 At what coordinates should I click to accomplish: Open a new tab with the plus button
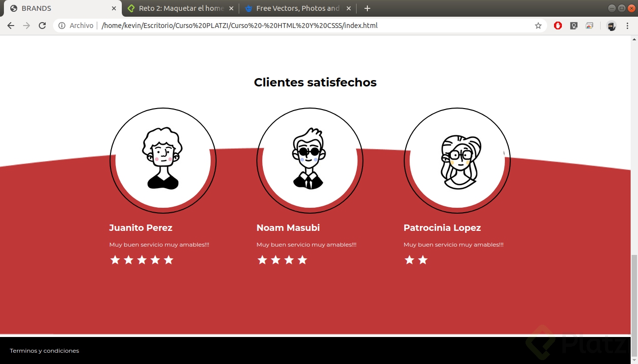(x=367, y=8)
